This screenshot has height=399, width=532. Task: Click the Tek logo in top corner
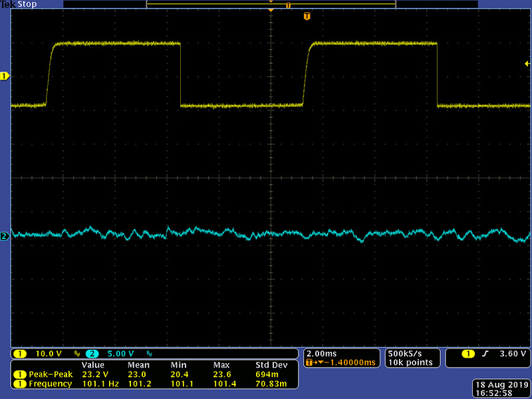coord(8,4)
